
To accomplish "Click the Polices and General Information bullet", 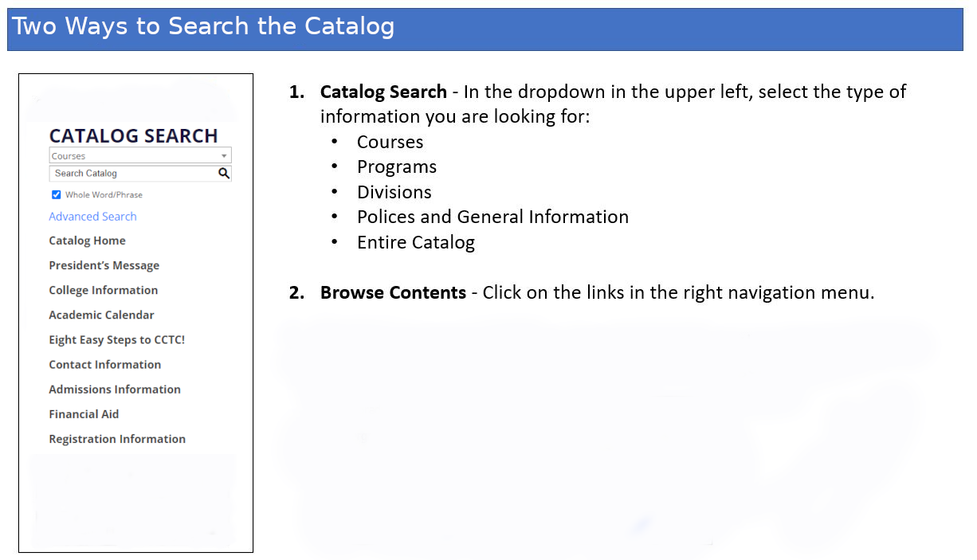I will coord(492,217).
